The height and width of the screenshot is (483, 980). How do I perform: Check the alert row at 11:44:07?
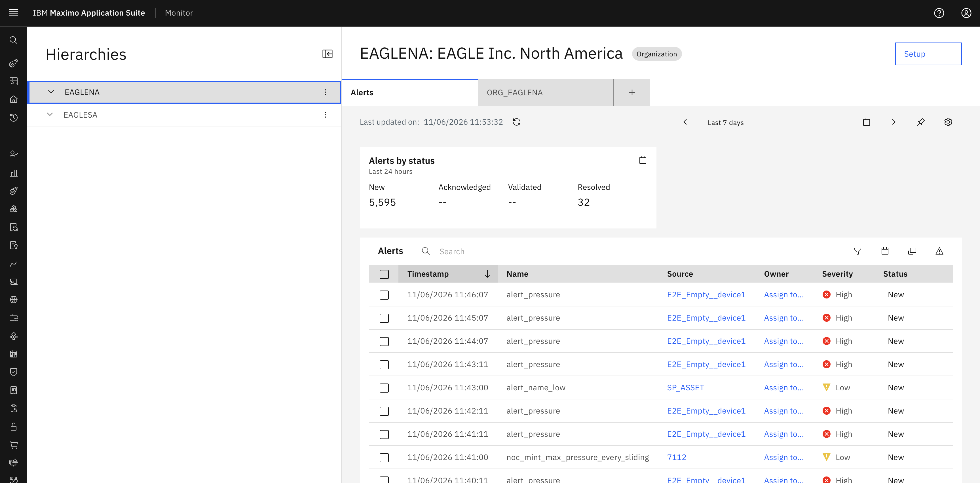click(384, 342)
